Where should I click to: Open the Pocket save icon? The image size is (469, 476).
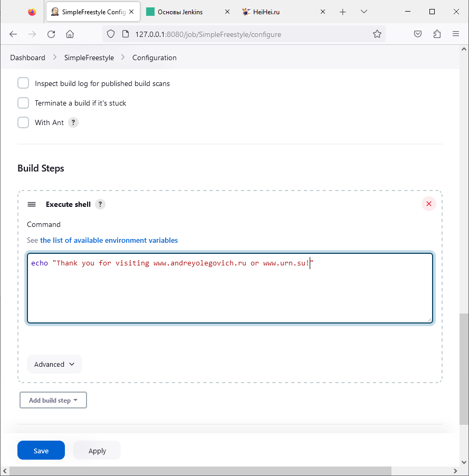coord(418,34)
